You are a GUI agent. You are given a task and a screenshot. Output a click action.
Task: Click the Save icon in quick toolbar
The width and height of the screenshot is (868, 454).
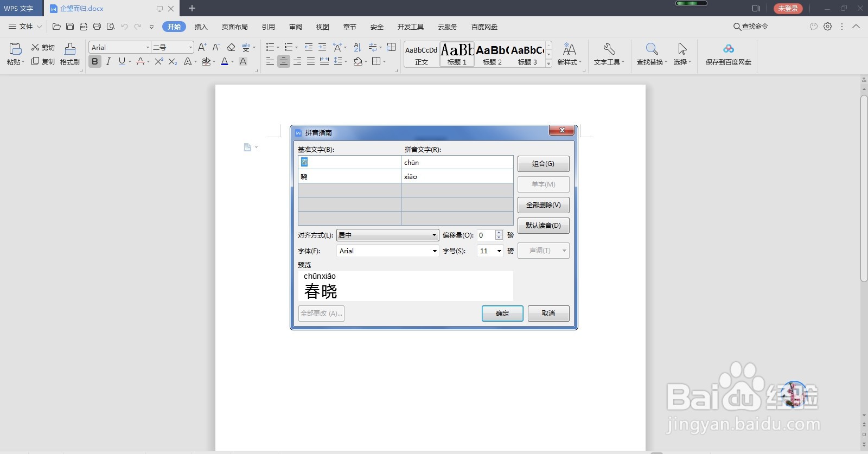tap(70, 27)
